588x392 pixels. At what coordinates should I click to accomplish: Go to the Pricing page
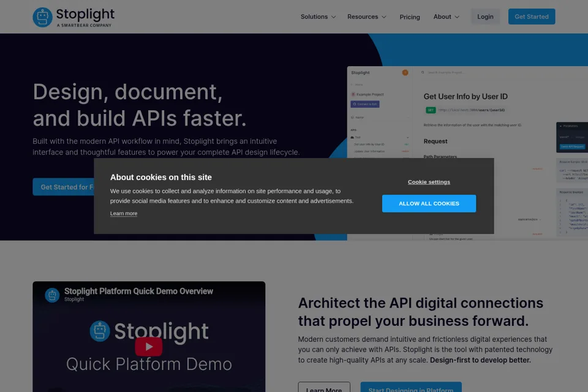[x=410, y=17]
